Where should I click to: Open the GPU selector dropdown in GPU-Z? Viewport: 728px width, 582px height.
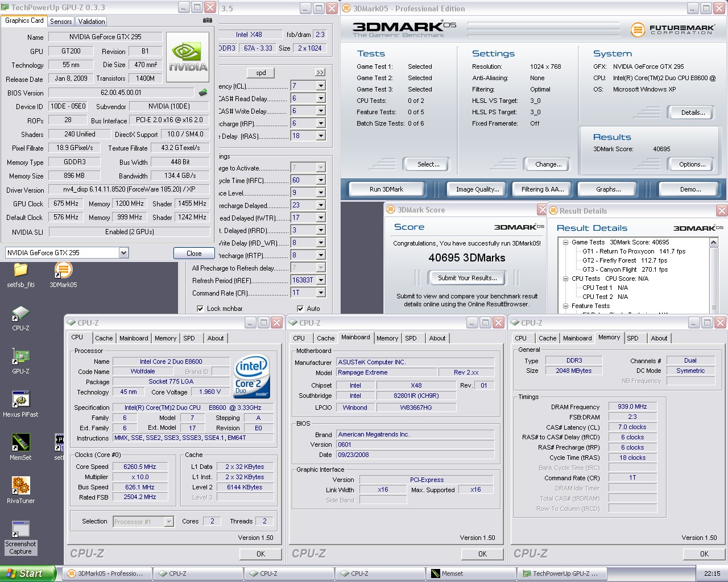point(123,253)
